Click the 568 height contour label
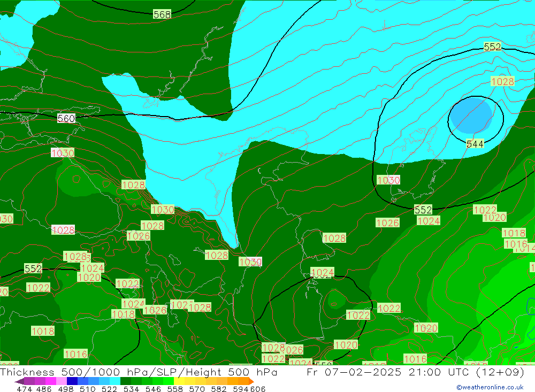Screen dimensions: 535x392 click(162, 14)
